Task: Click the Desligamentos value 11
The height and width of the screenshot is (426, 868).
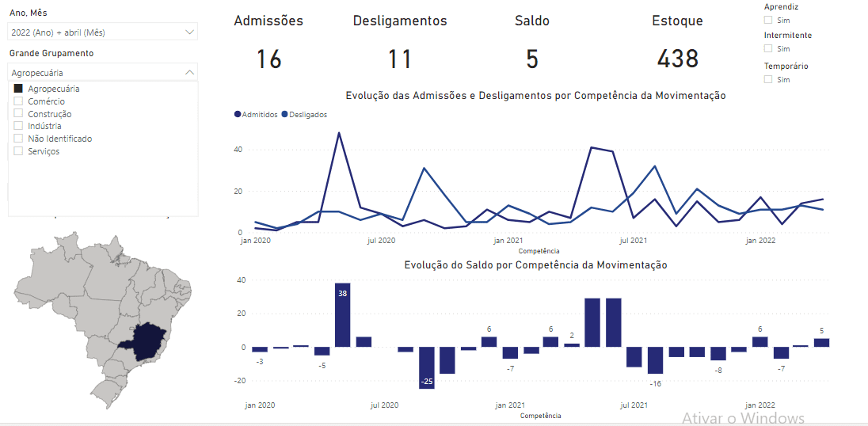Action: (x=399, y=59)
